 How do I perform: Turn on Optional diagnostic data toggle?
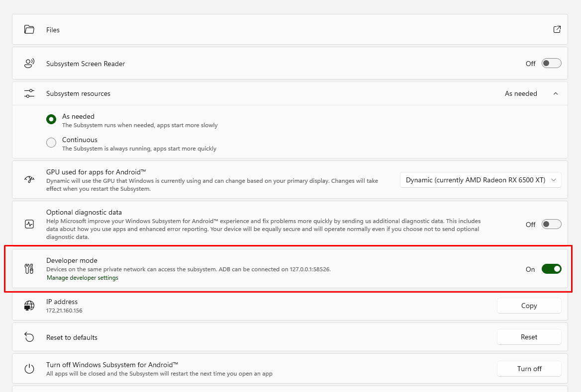551,224
